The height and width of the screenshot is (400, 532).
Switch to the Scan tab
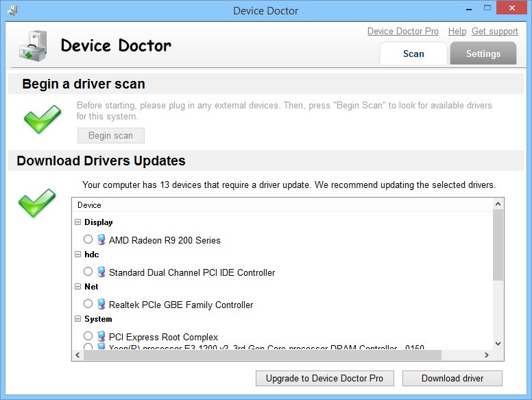pyautogui.click(x=413, y=54)
